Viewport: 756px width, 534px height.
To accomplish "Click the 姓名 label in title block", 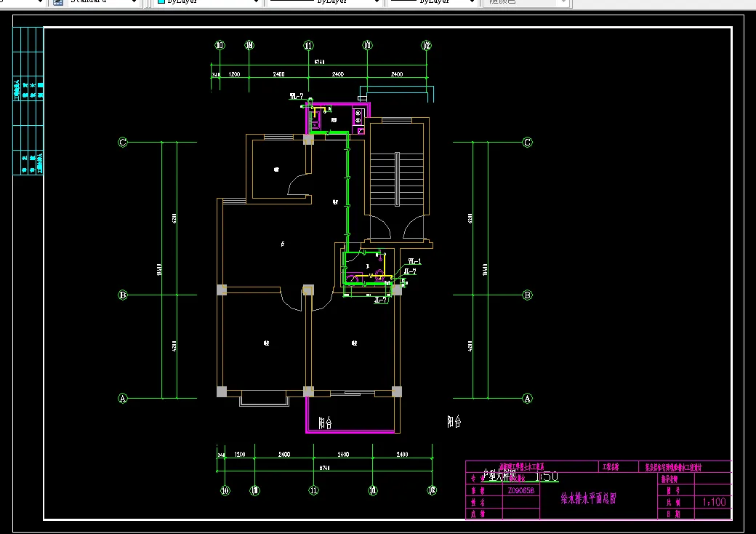I will [478, 502].
